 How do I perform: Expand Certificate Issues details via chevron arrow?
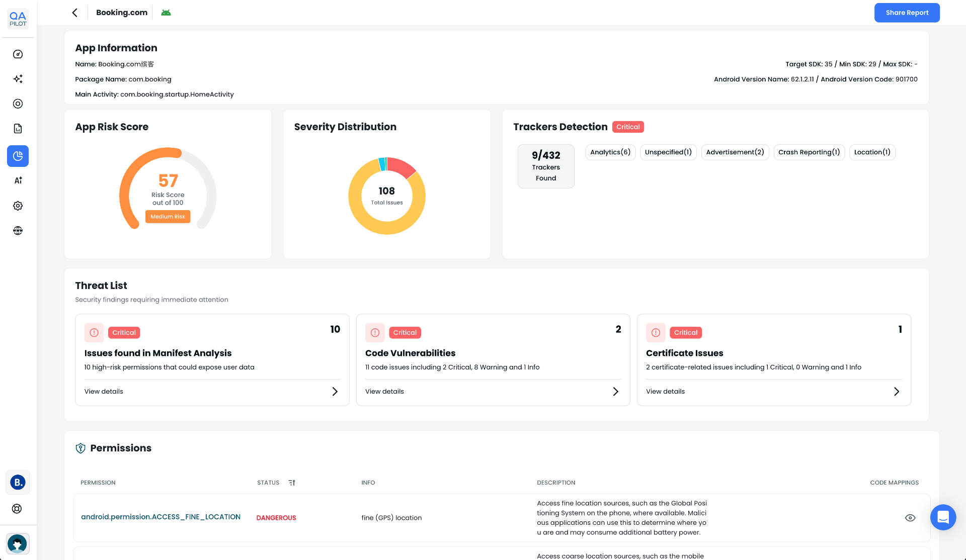[896, 391]
